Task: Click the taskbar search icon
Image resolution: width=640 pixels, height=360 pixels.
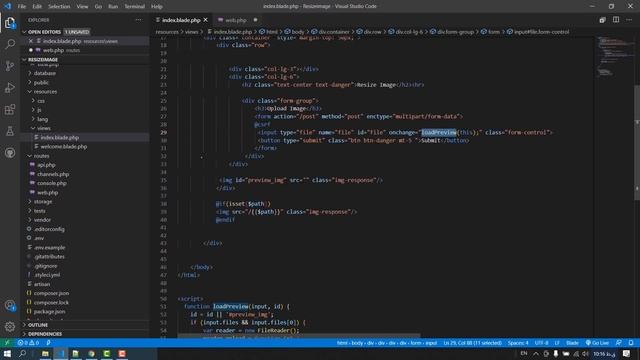Action: pyautogui.click(x=22, y=353)
